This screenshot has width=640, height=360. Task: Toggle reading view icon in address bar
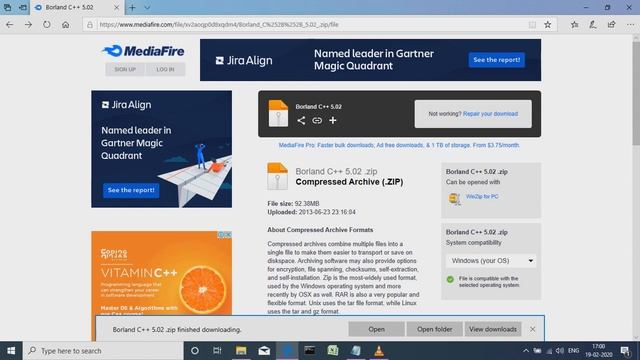click(x=532, y=24)
